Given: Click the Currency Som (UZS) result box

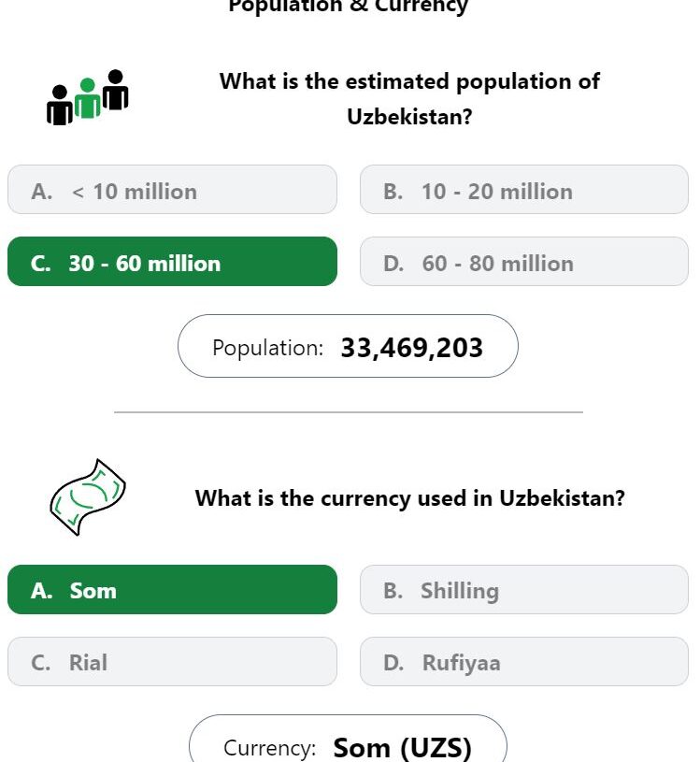Looking at the screenshot, I should click(348, 739).
